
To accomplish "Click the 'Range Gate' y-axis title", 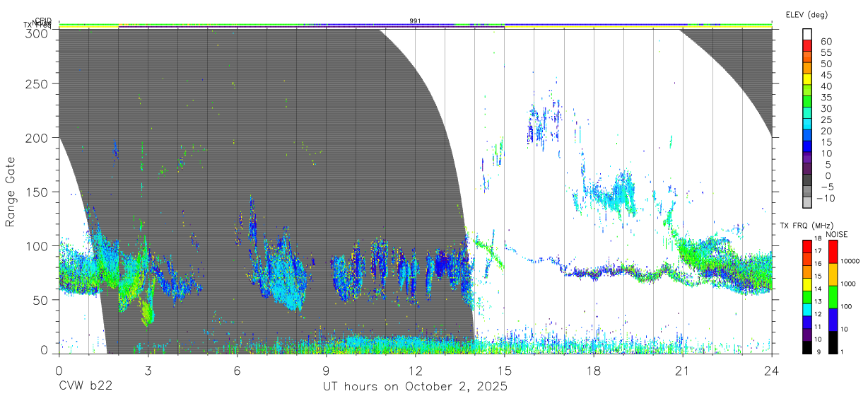I will click(x=11, y=192).
